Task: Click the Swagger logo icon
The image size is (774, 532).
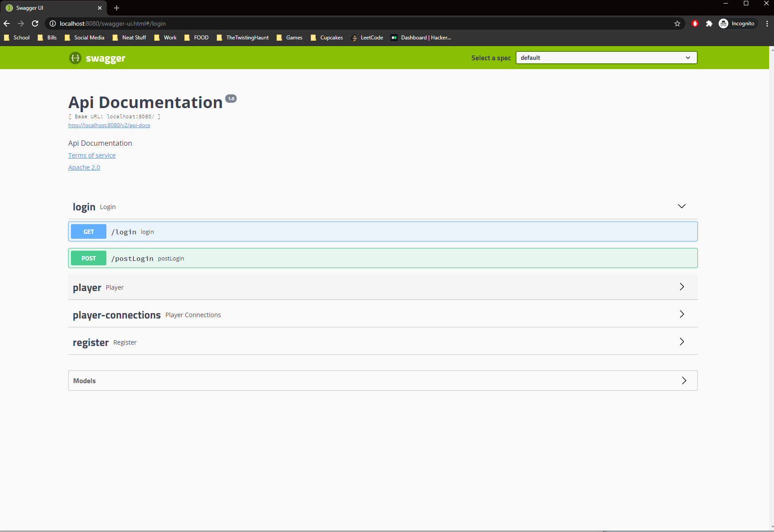Action: click(75, 58)
